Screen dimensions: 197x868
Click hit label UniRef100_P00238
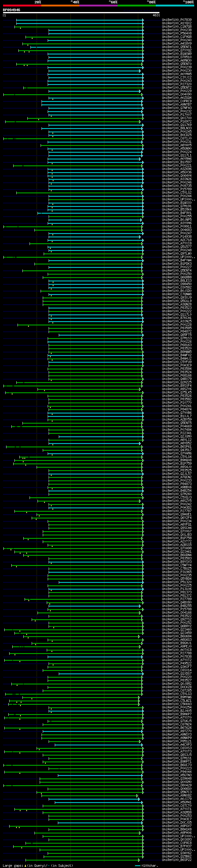[177, 30]
